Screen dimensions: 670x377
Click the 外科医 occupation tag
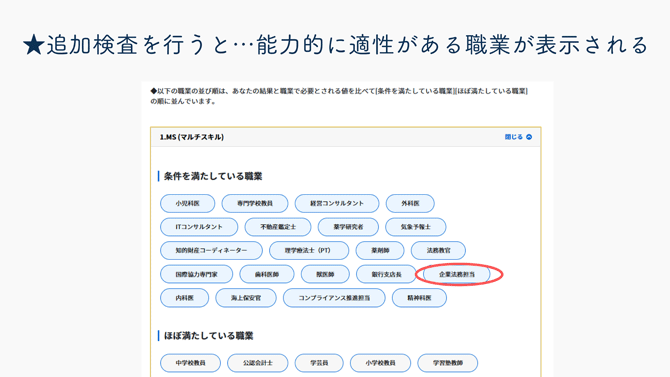click(410, 203)
